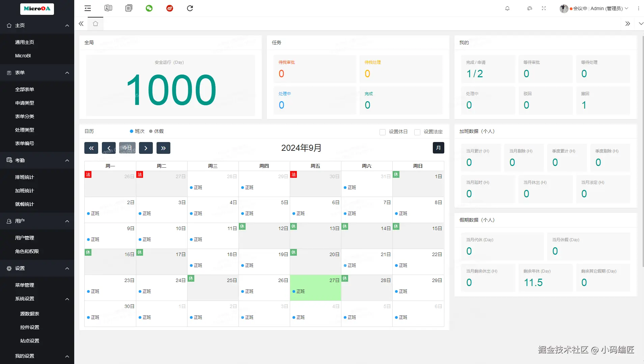Jump to next year in calendar
This screenshot has width=644, height=364.
(x=163, y=148)
